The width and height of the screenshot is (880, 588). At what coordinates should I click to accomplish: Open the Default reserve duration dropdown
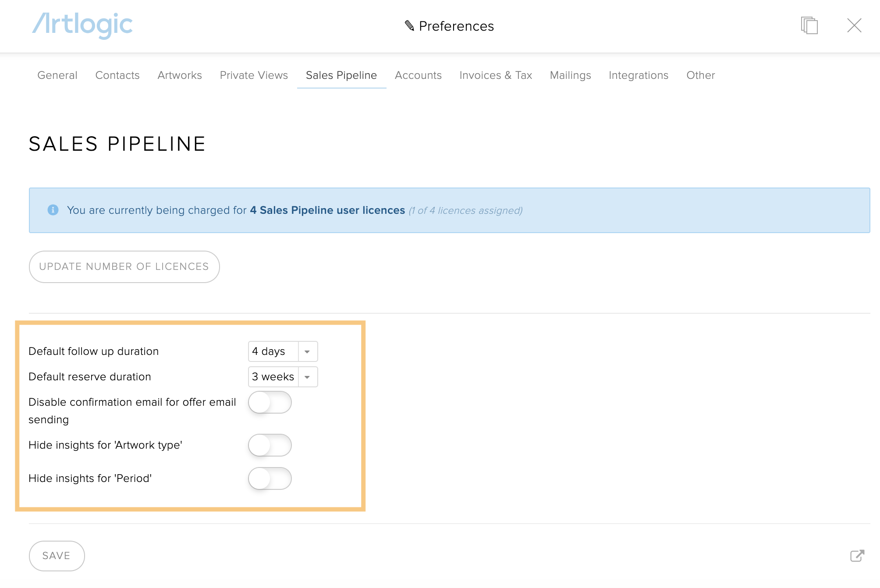tap(283, 377)
